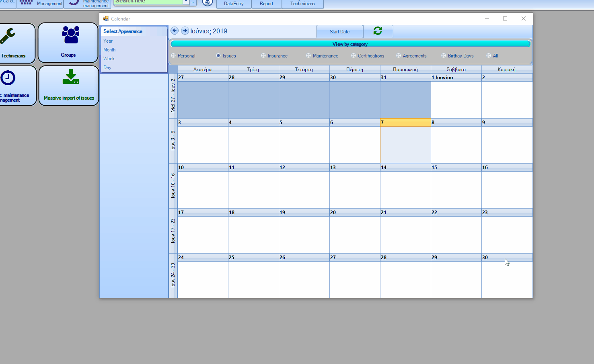594x364 pixels.
Task: Advance to next month with forward arrow
Action: tap(185, 31)
